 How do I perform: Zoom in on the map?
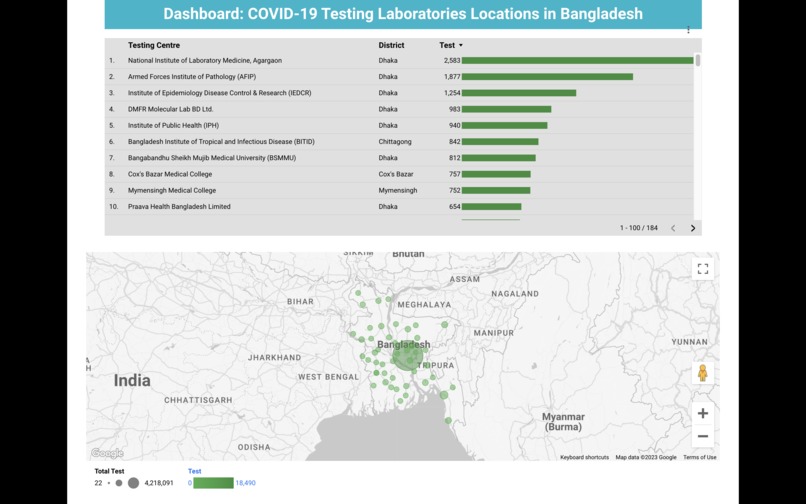[x=703, y=413]
